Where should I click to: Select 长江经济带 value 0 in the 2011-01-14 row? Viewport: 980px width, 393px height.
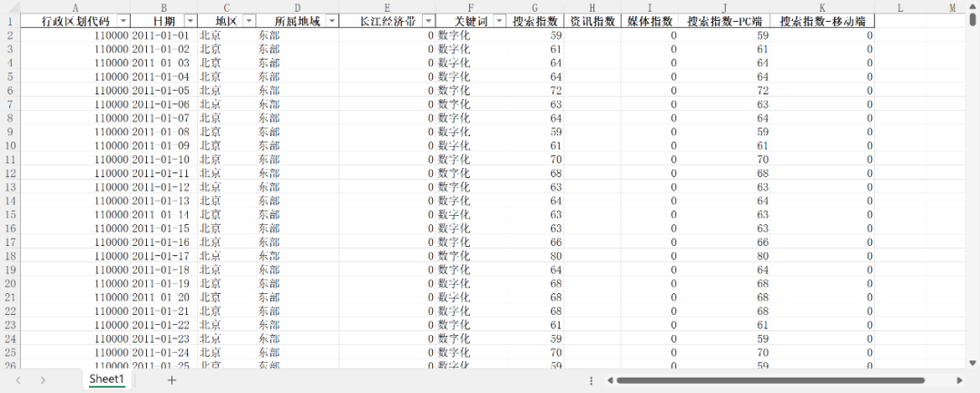point(387,214)
